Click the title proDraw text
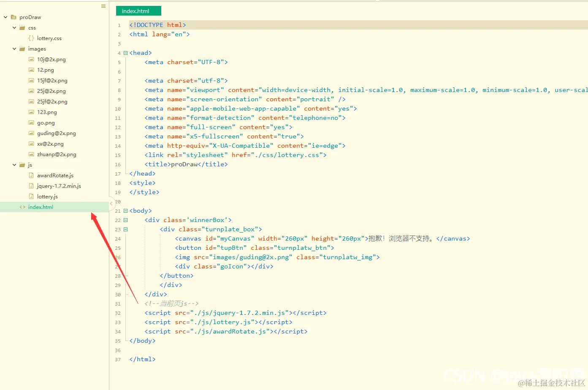 tap(184, 165)
